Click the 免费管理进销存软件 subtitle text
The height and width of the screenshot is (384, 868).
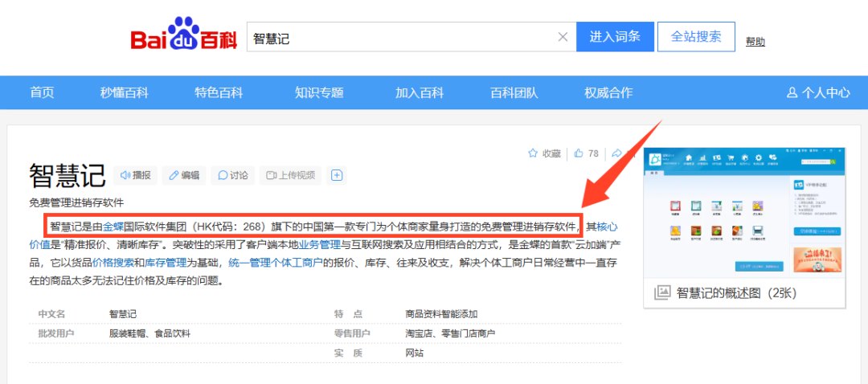click(x=76, y=202)
